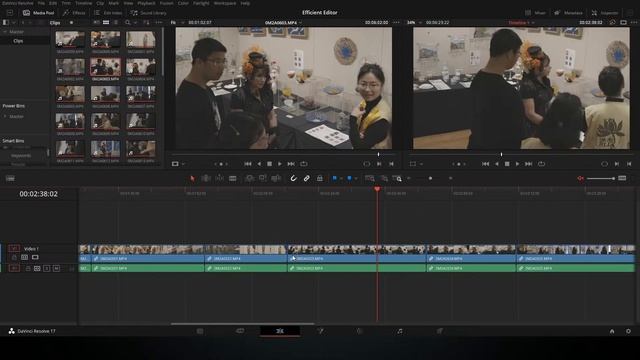
Task: Open the flag color dropdown arrow
Action: pyautogui.click(x=341, y=178)
